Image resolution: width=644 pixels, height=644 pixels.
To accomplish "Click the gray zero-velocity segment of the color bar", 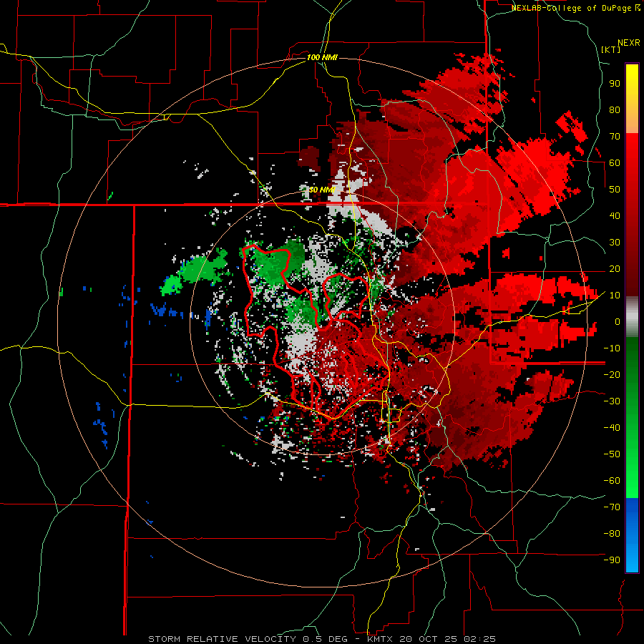I will [x=632, y=317].
